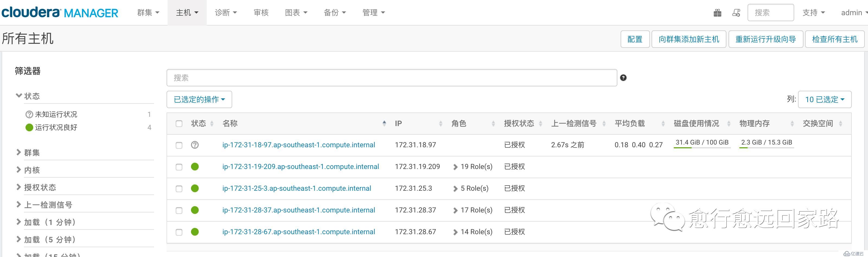Click green health icon for ip-172-31-28-37
Image resolution: width=868 pixels, height=257 pixels.
(195, 210)
